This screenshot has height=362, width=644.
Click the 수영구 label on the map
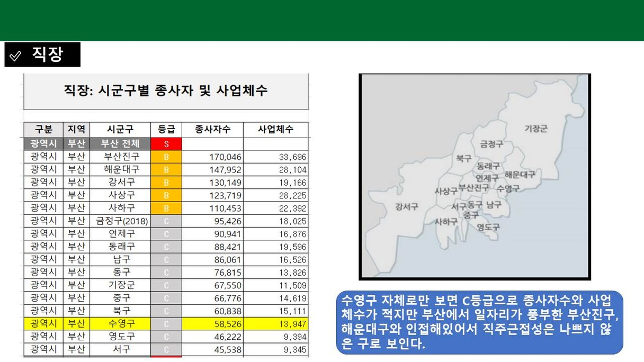click(x=508, y=188)
